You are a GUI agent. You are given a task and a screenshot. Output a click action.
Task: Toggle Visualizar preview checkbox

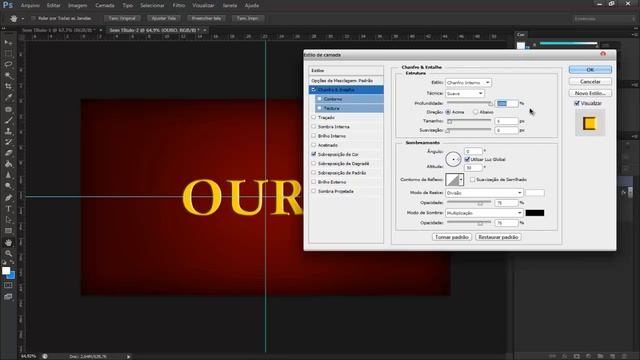(577, 103)
